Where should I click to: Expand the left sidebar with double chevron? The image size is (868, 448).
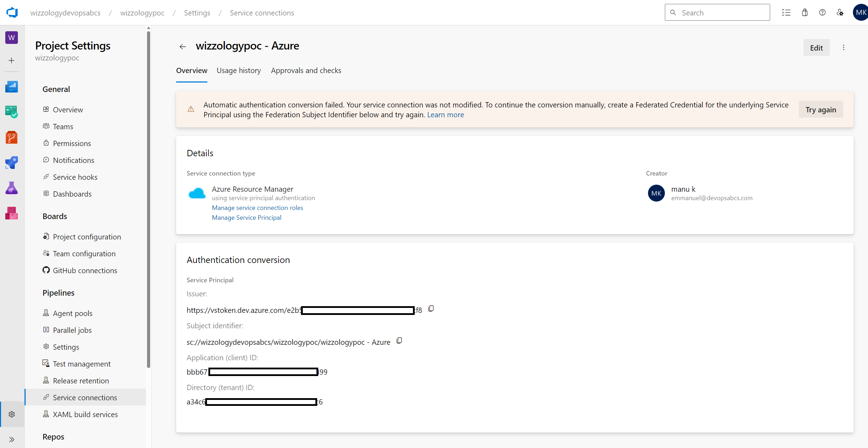click(12, 439)
